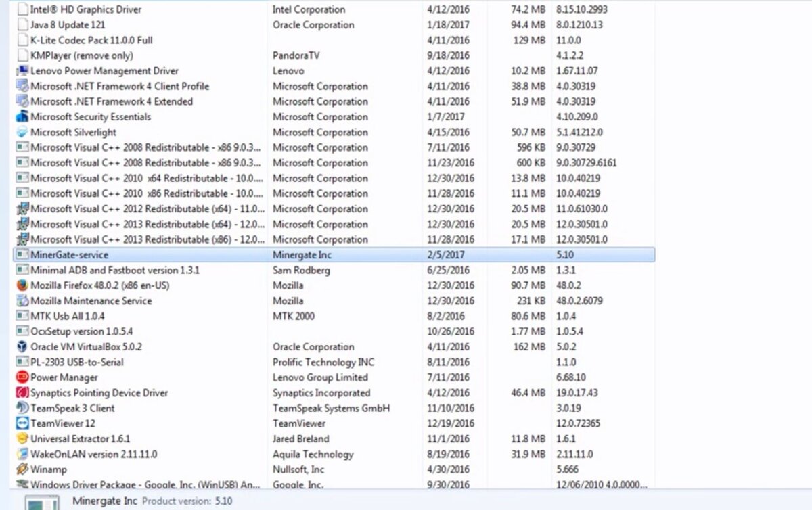Screen dimensions: 812x510
Task: Click Visual C++ 2012 Redistributable (x64) icon
Action: (x=22, y=209)
